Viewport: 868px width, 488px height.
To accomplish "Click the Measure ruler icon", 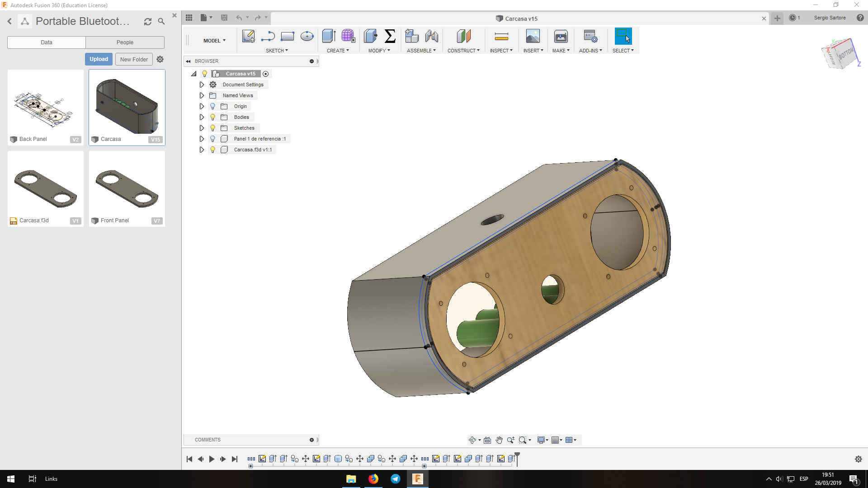I will pyautogui.click(x=501, y=37).
